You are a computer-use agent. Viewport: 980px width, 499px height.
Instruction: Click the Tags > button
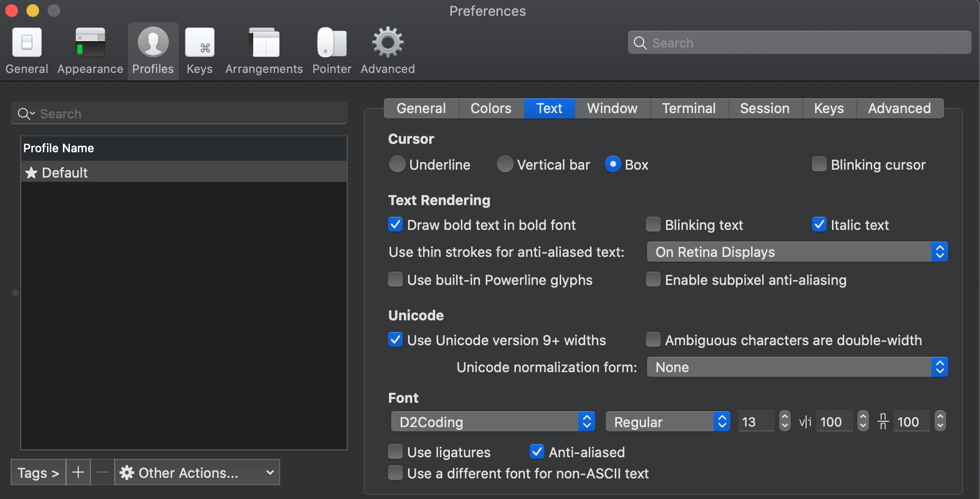pos(38,472)
